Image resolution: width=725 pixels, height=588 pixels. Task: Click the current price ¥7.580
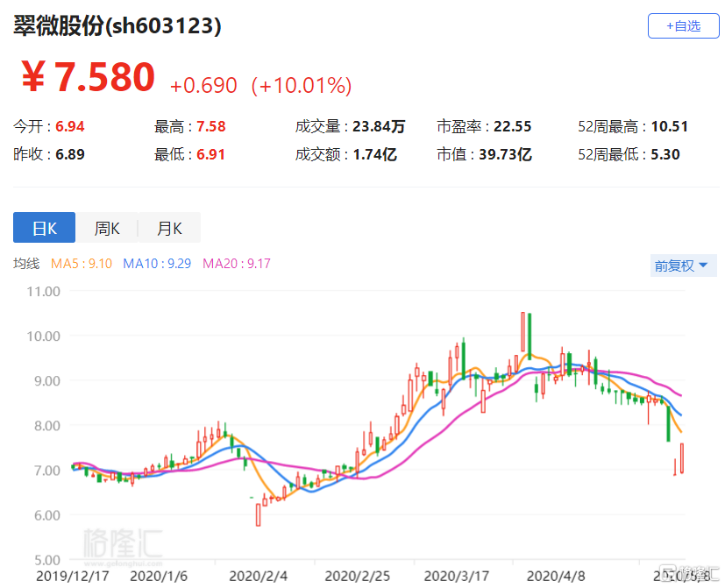88,77
